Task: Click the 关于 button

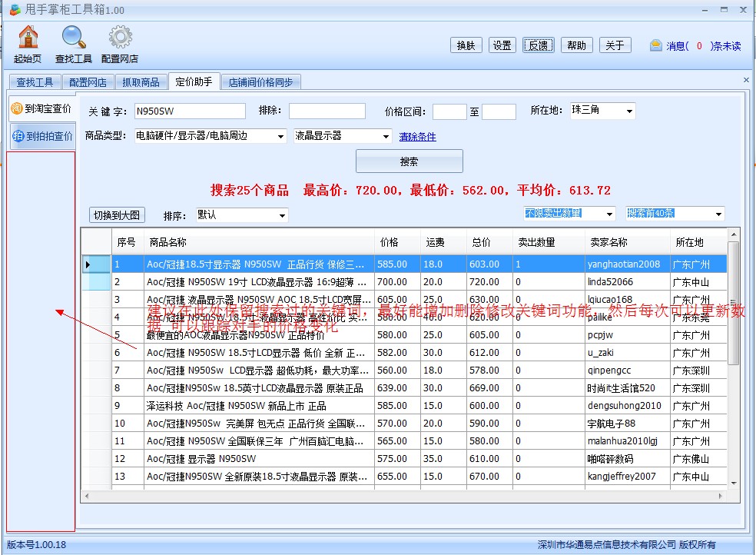Action: 615,45
